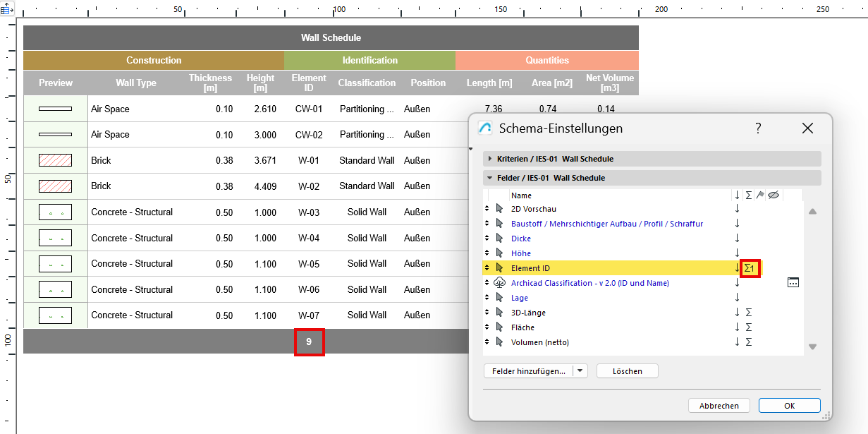Screen dimensions: 868x434
Task: Select the W-04 element ID cell
Action: pyautogui.click(x=309, y=238)
